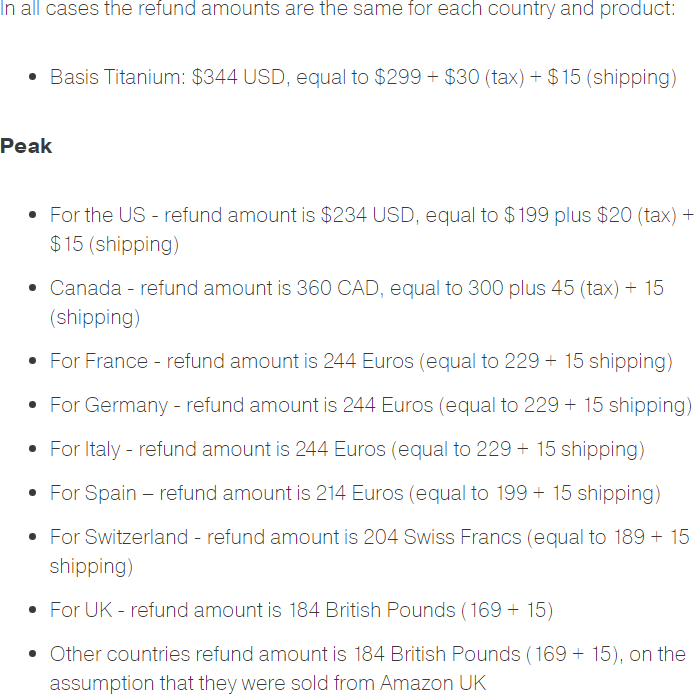Click the Peak section heading
The width and height of the screenshot is (694, 694).
26,146
